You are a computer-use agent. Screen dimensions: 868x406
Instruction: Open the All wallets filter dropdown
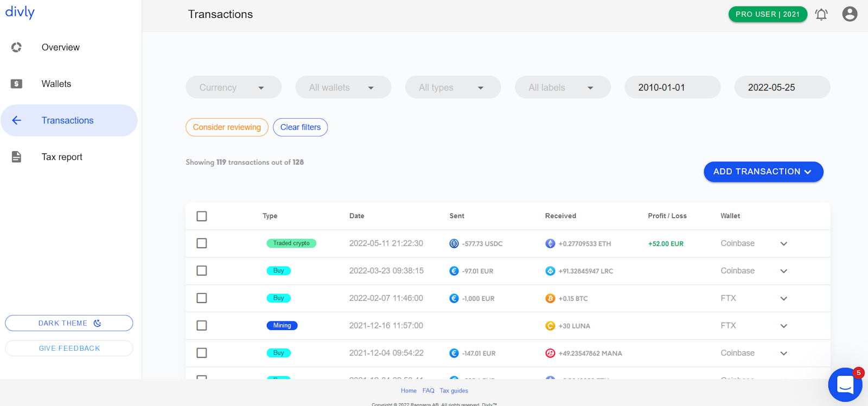click(343, 87)
